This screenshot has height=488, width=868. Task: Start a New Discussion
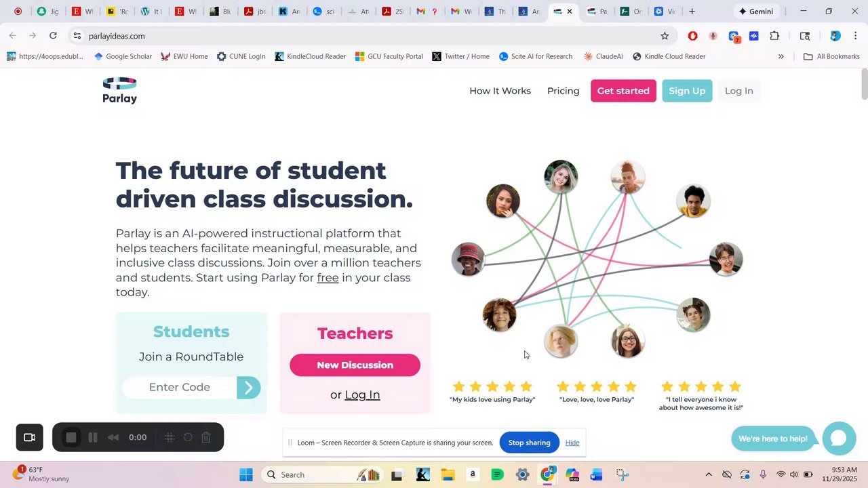pyautogui.click(x=355, y=365)
